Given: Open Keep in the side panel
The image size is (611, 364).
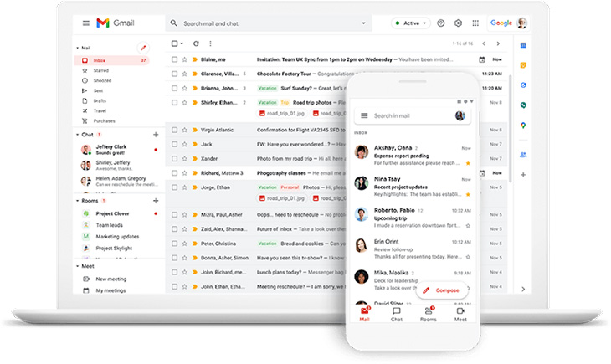Looking at the screenshot, I should 523,65.
